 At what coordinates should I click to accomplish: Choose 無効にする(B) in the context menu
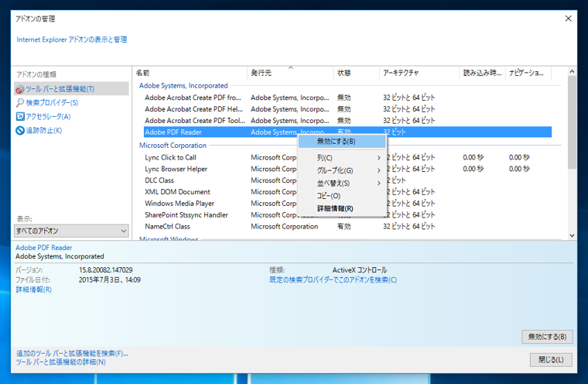click(342, 142)
